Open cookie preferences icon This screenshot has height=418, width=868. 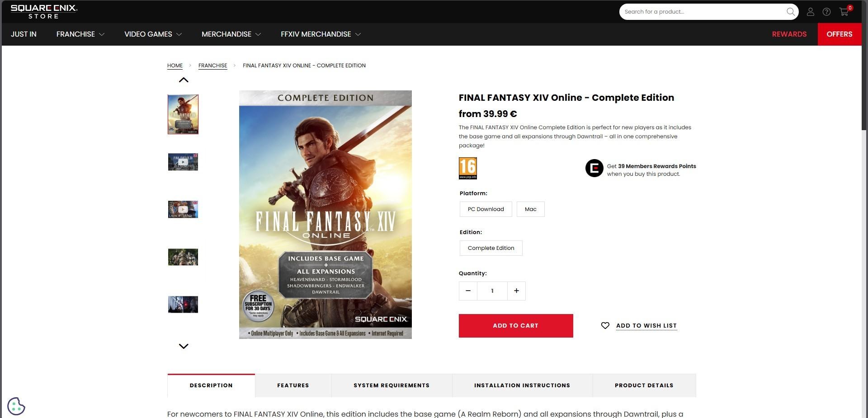pyautogui.click(x=16, y=406)
